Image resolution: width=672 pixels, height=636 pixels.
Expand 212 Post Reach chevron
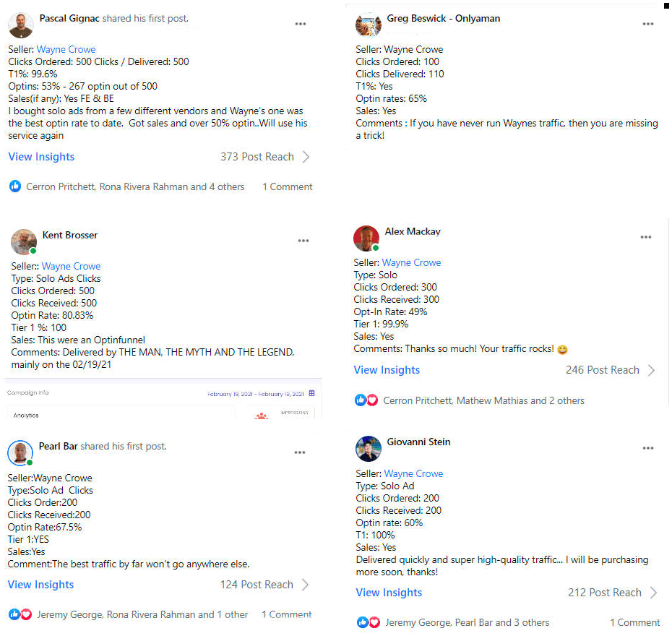click(653, 593)
